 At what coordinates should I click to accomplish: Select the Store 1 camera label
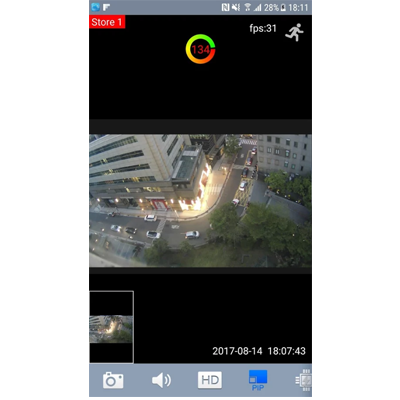click(x=107, y=22)
